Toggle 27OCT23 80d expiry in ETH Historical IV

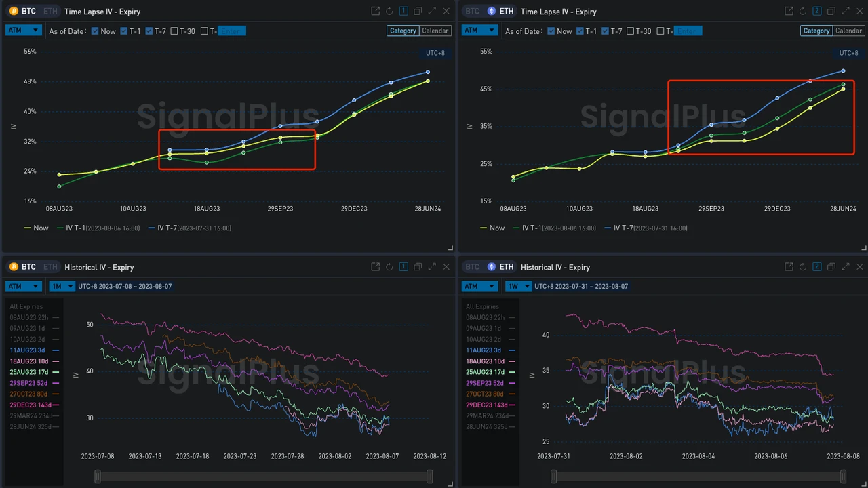point(491,394)
